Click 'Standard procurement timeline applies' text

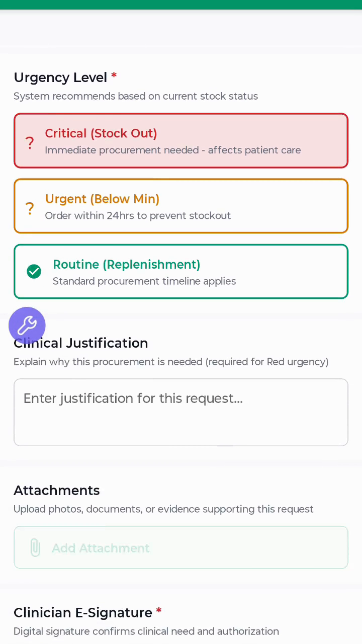[144, 281]
